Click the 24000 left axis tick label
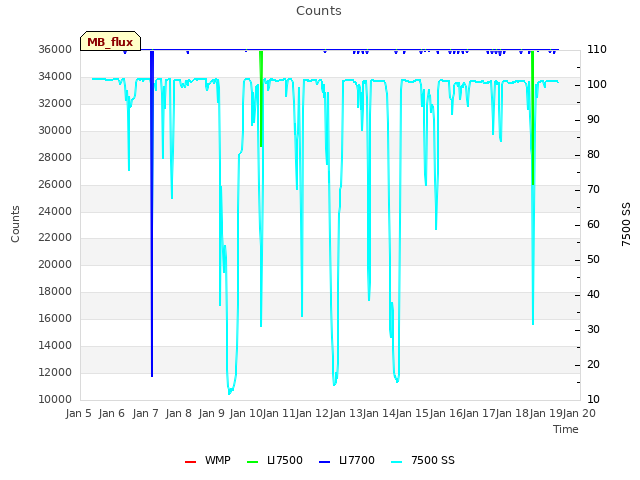This screenshot has height=480, width=640. pyautogui.click(x=55, y=211)
